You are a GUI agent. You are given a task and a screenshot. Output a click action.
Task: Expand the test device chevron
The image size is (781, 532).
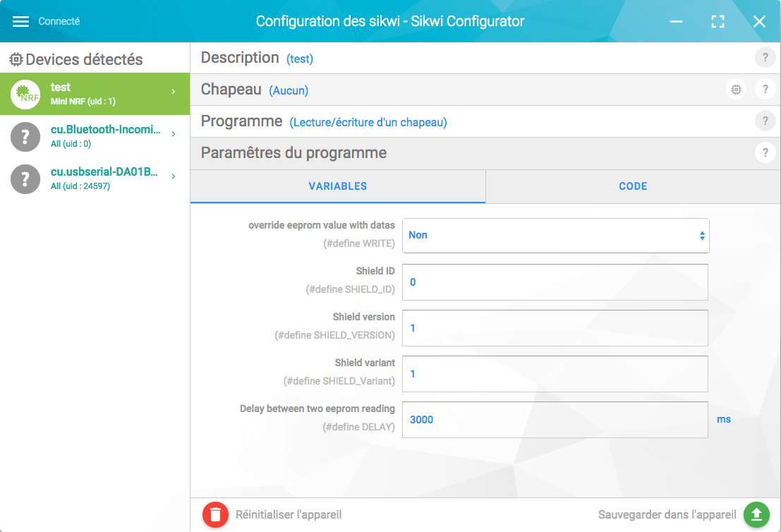(x=174, y=92)
